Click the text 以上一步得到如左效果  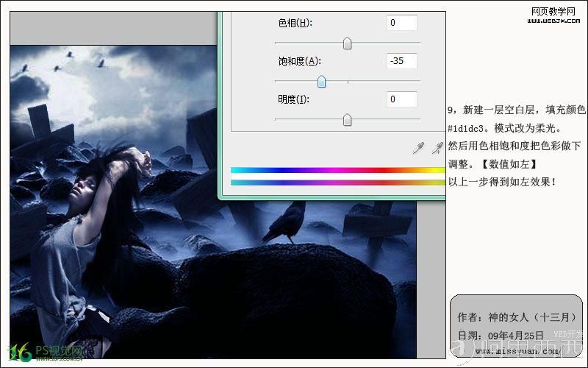click(501, 182)
